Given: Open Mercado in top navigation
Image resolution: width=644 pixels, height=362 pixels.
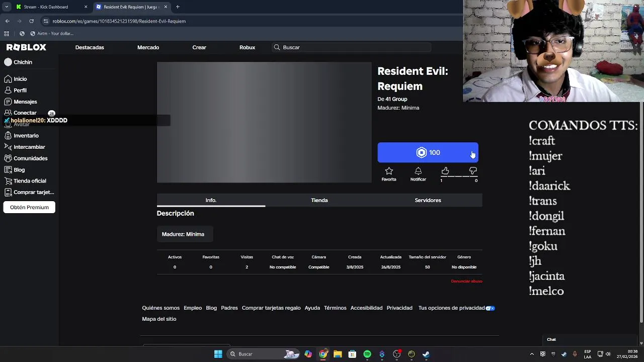Looking at the screenshot, I should (148, 47).
